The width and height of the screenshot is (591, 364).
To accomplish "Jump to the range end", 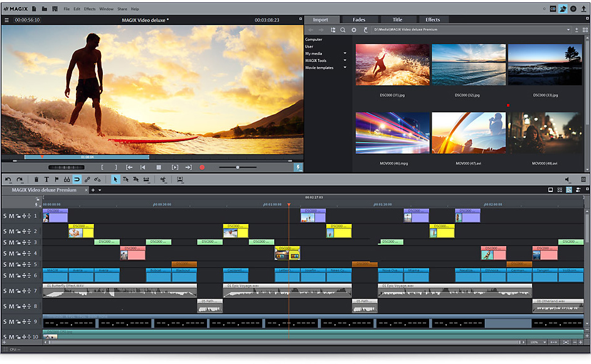I will pyautogui.click(x=188, y=167).
